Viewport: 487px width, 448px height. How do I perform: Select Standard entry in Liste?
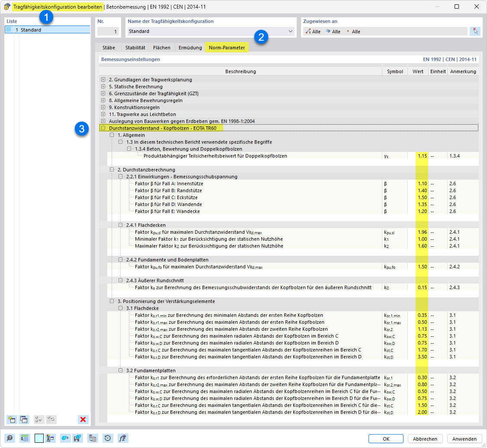[x=48, y=29]
